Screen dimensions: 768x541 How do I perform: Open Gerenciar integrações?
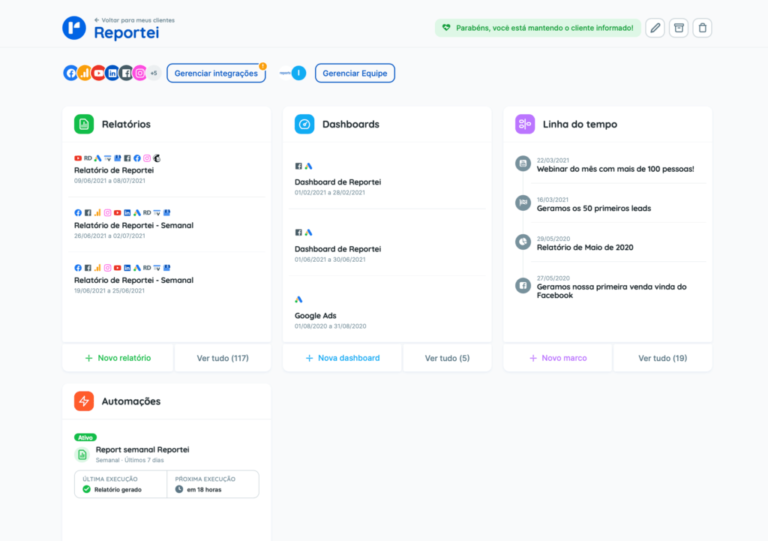(216, 73)
